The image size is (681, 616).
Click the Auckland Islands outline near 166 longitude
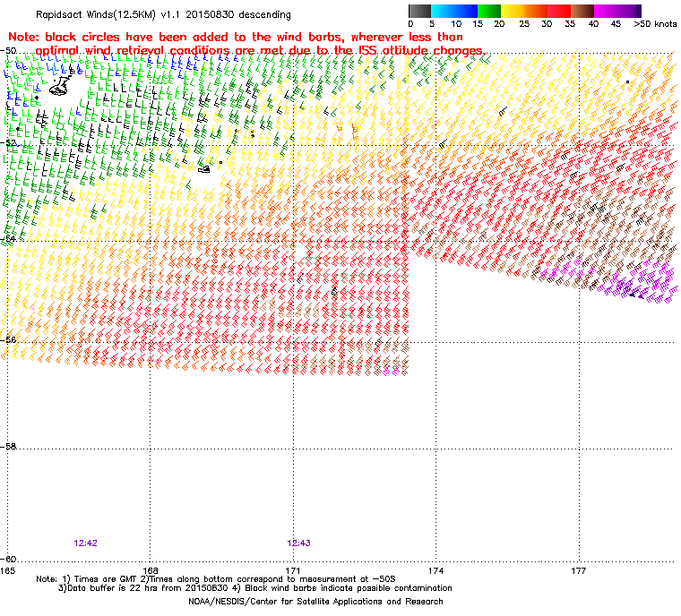(58, 86)
